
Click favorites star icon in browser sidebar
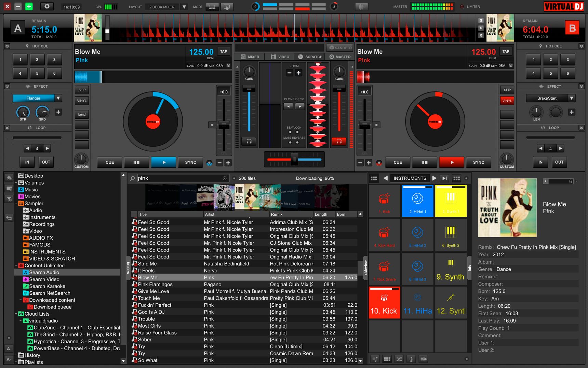9,177
